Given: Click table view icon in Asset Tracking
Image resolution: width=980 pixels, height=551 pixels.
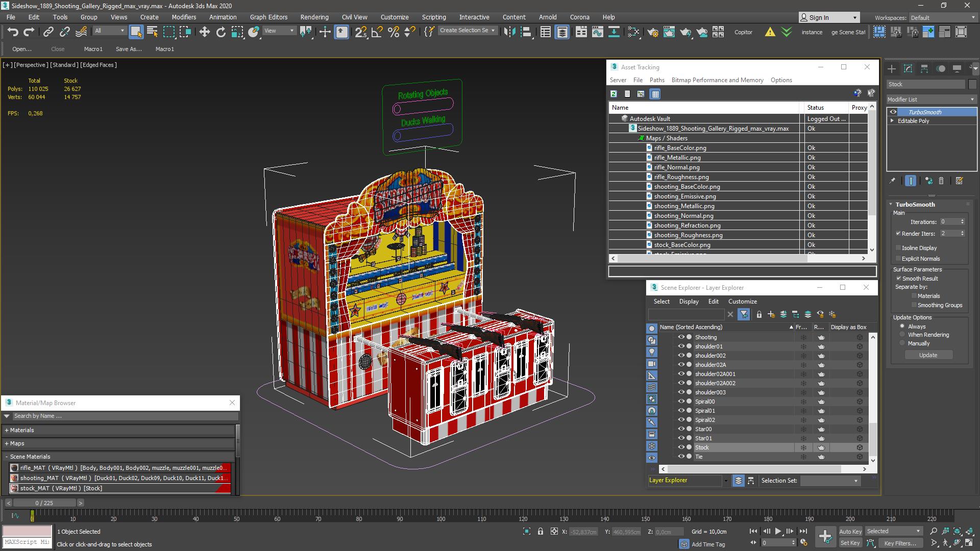Looking at the screenshot, I should [655, 94].
